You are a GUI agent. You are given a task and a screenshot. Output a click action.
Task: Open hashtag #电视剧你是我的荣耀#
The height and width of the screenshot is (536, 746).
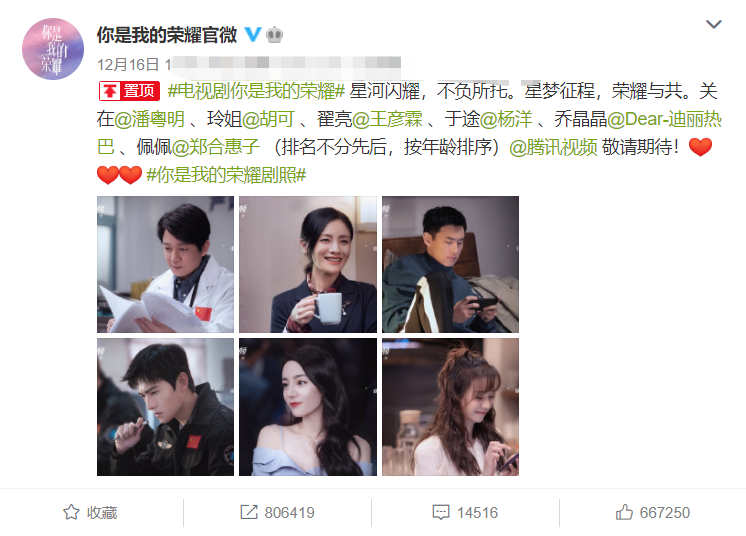[256, 91]
